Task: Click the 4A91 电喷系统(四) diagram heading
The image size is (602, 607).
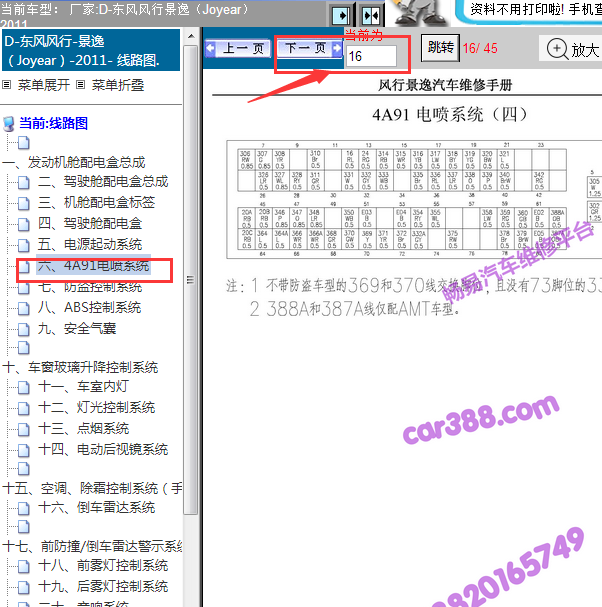Action: pyautogui.click(x=449, y=115)
